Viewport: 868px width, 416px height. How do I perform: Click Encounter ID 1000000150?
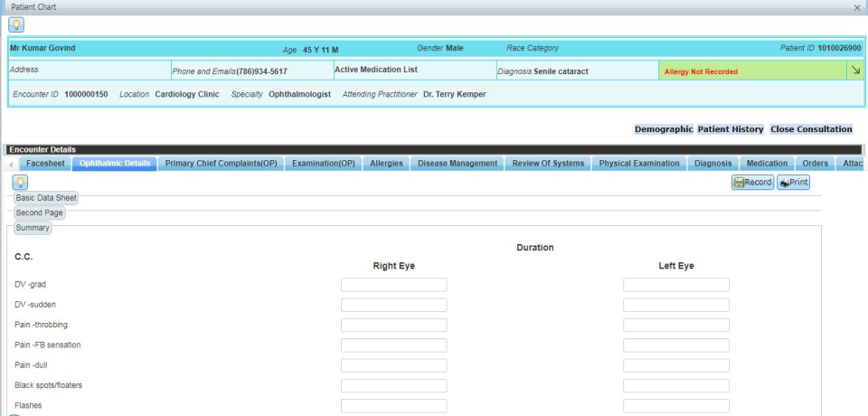pos(87,94)
